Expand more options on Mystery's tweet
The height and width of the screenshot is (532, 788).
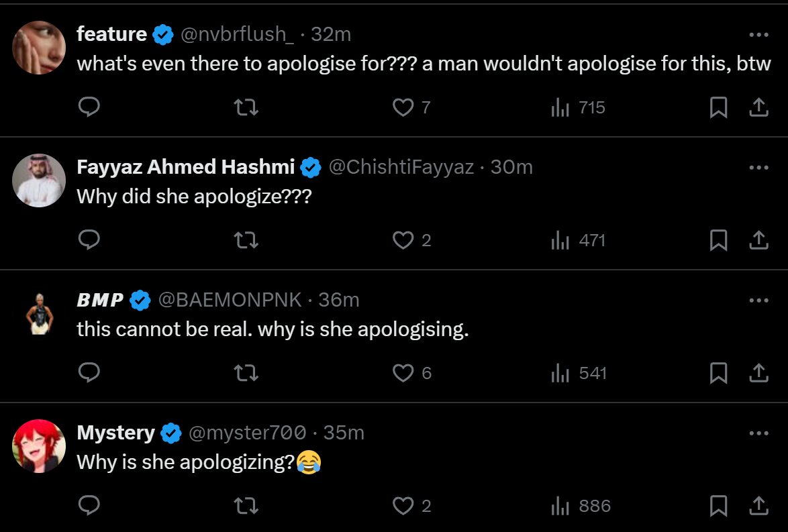758,433
